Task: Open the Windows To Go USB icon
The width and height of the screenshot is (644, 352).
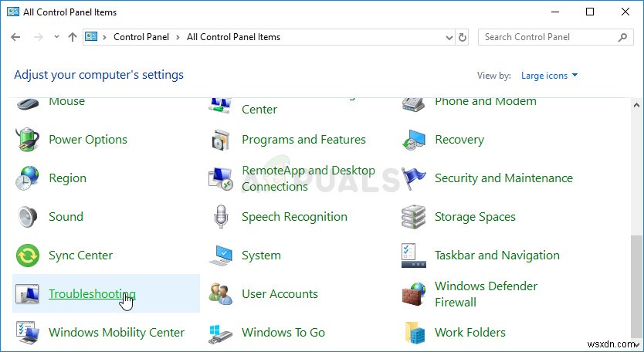Action: pos(221,333)
